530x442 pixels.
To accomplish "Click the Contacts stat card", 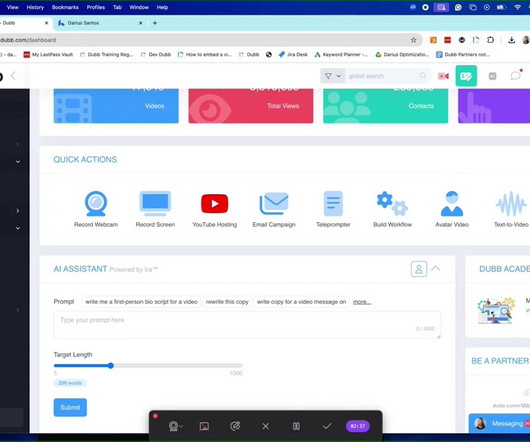I will click(x=386, y=106).
